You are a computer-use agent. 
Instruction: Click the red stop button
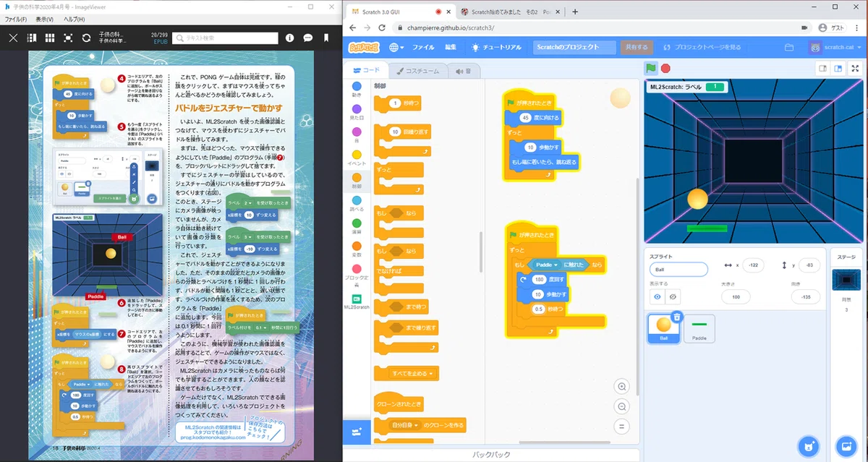(x=665, y=69)
